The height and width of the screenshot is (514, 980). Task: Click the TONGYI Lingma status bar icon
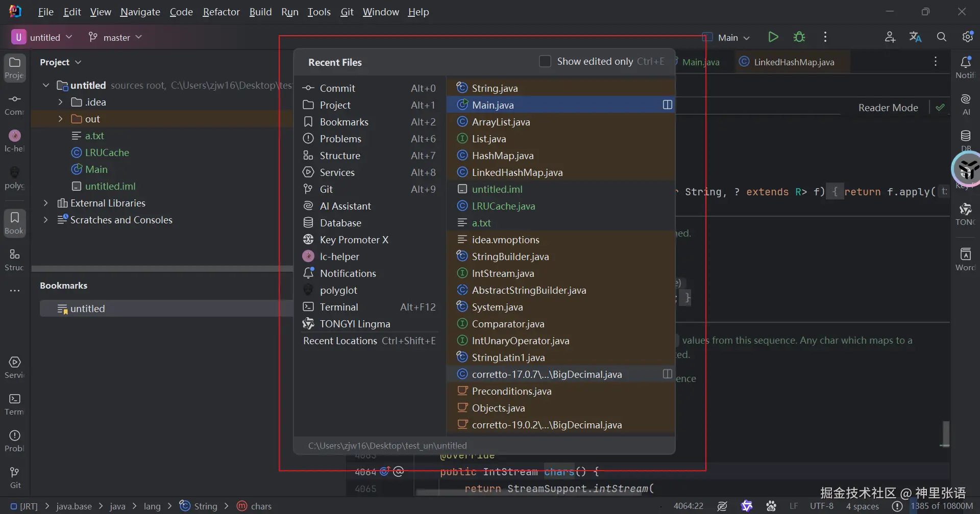click(x=747, y=506)
